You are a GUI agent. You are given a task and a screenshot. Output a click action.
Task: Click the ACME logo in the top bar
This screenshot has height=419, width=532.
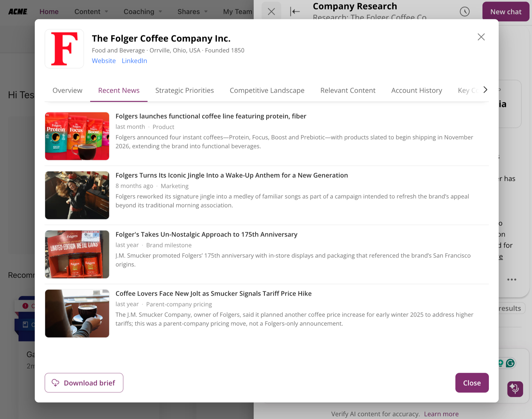18,12
